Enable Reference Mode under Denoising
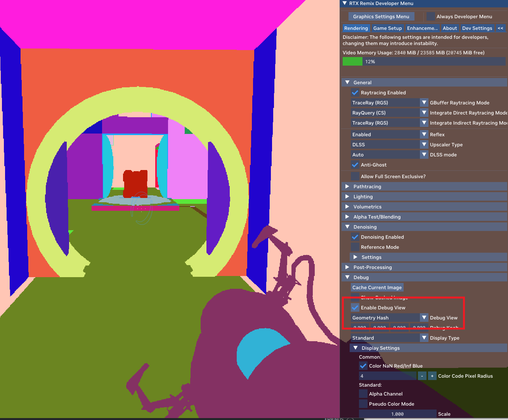The height and width of the screenshot is (420, 508). coord(355,247)
